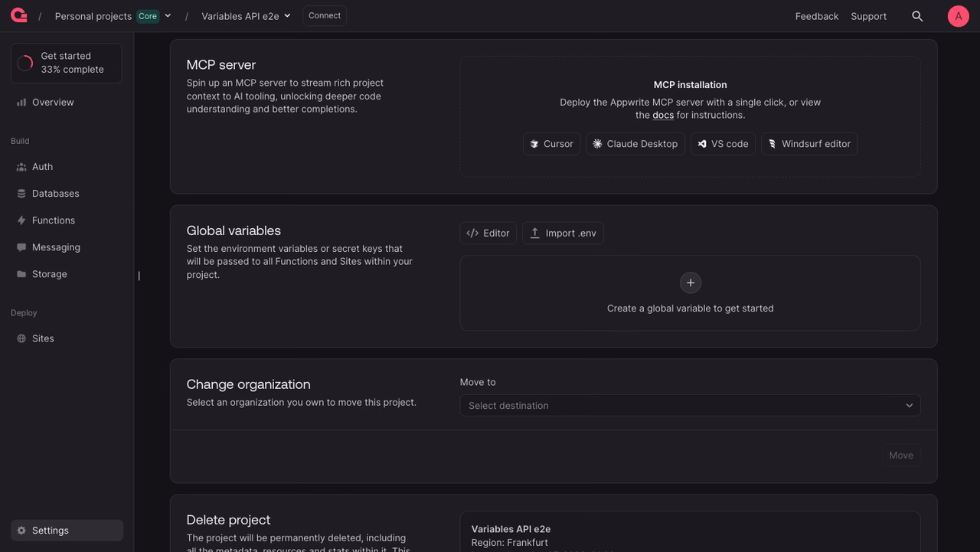Open the Support link
The width and height of the screenshot is (980, 552).
click(x=868, y=16)
